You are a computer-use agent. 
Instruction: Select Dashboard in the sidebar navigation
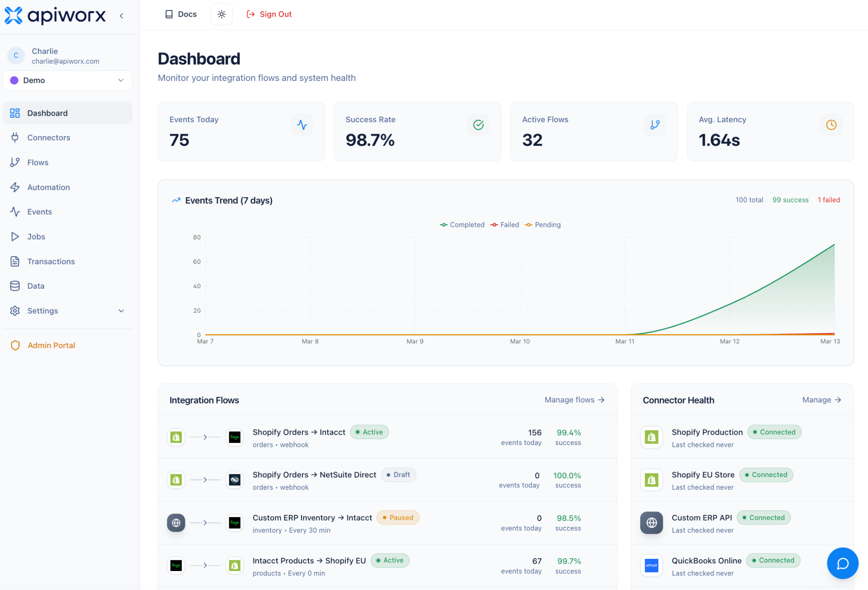pos(47,113)
